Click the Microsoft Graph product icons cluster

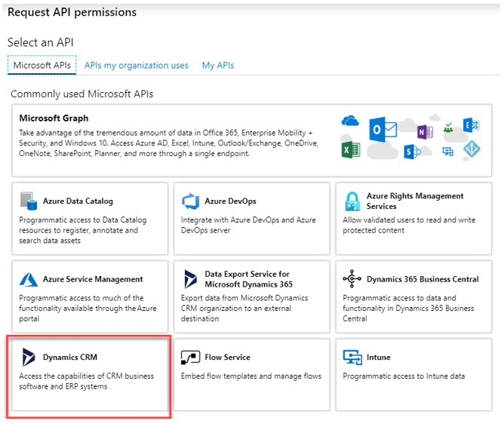coord(410,137)
